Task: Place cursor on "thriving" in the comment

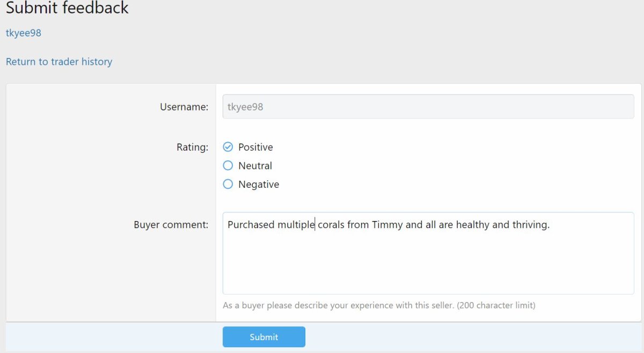Action: point(530,225)
